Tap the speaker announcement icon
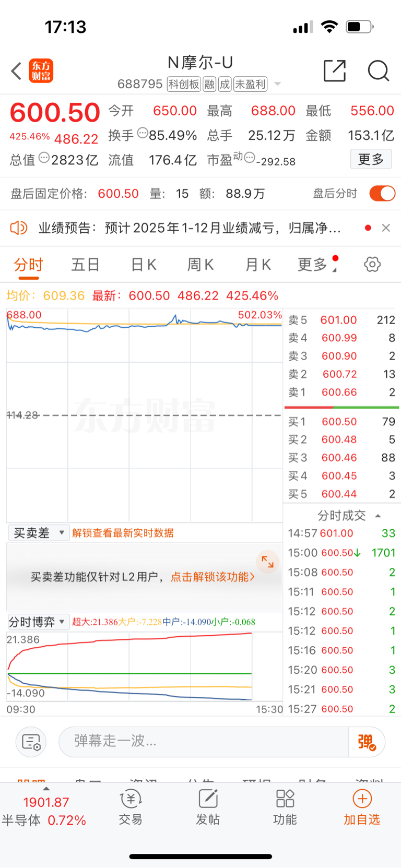Viewport: 401px width, 868px height. [x=19, y=228]
